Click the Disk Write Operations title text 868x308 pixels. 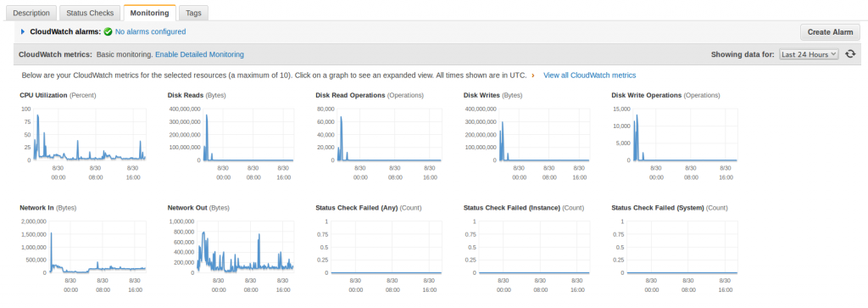pos(647,95)
